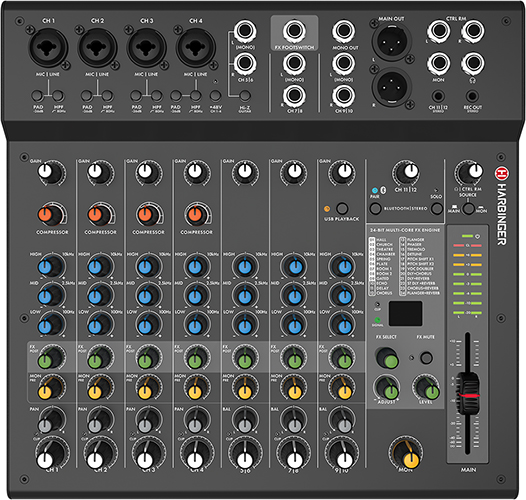The width and height of the screenshot is (526, 500).
Task: Click the MAIN fader cap
Action: pyautogui.click(x=468, y=393)
